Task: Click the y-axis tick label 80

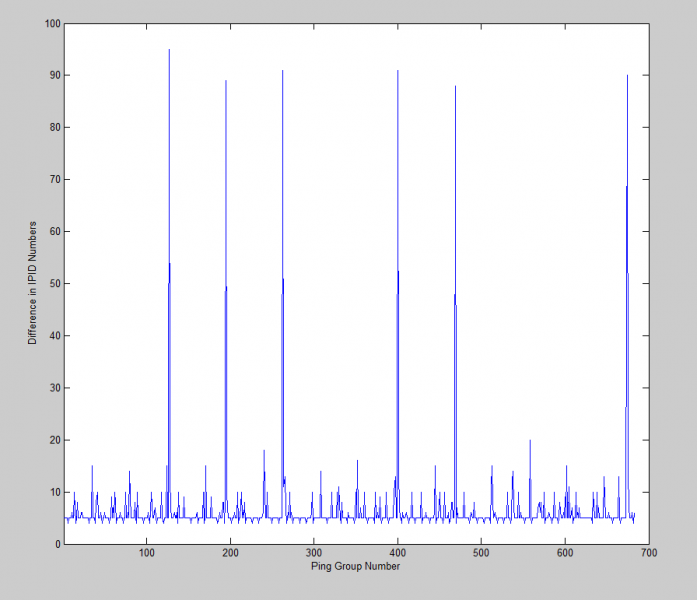Action: [x=54, y=127]
